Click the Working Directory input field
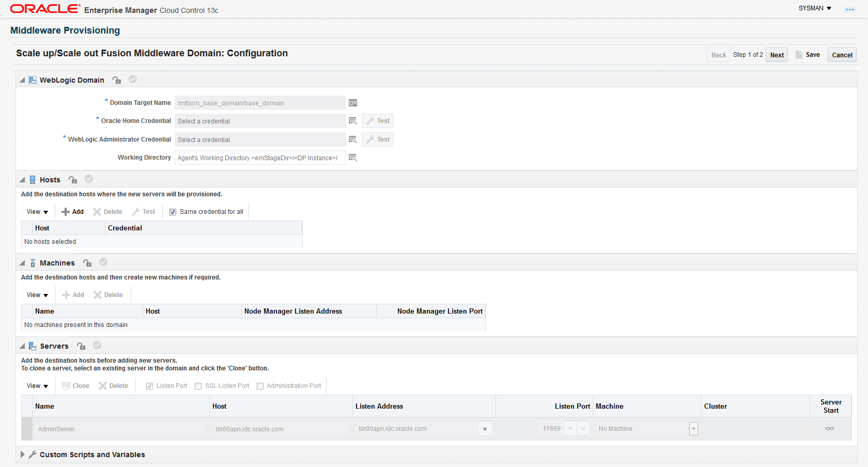Screen dimensions: 868x467 tap(260, 158)
